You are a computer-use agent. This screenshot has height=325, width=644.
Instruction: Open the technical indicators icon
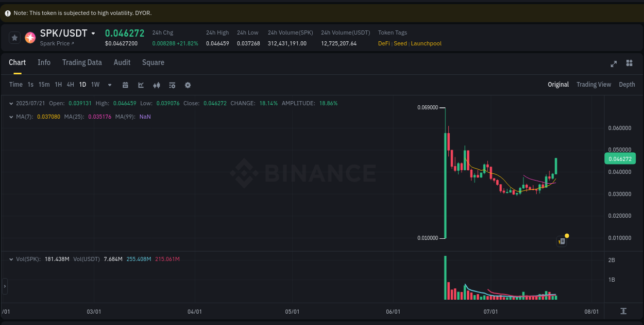point(172,85)
